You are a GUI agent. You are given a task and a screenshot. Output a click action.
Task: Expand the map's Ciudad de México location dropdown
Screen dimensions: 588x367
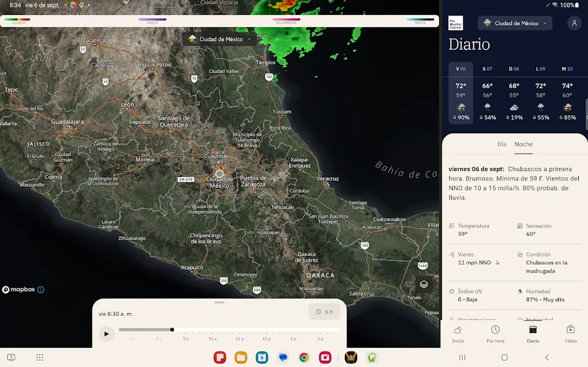click(x=220, y=39)
